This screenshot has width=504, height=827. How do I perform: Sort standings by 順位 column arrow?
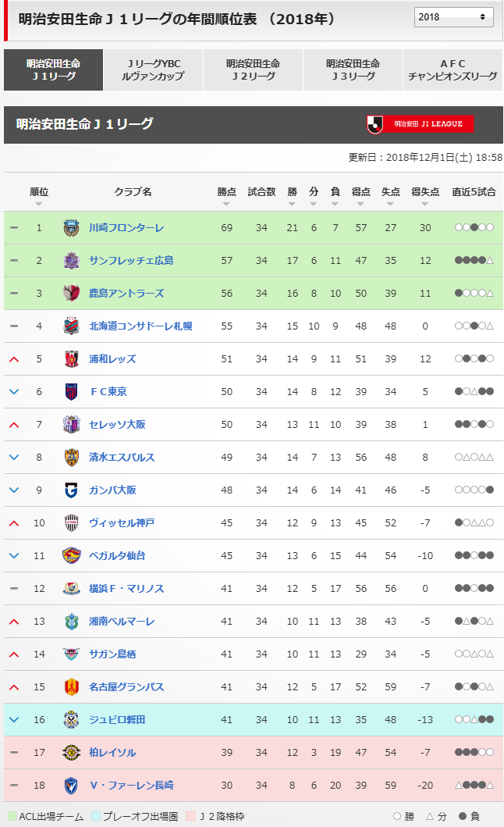(x=39, y=204)
